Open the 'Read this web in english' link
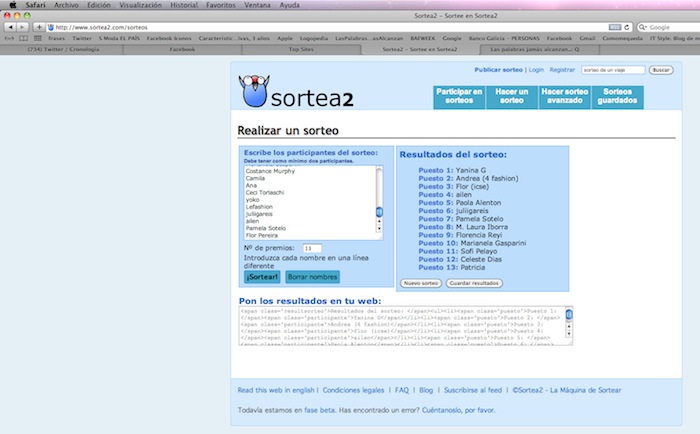The width and height of the screenshot is (700, 434). 276,390
